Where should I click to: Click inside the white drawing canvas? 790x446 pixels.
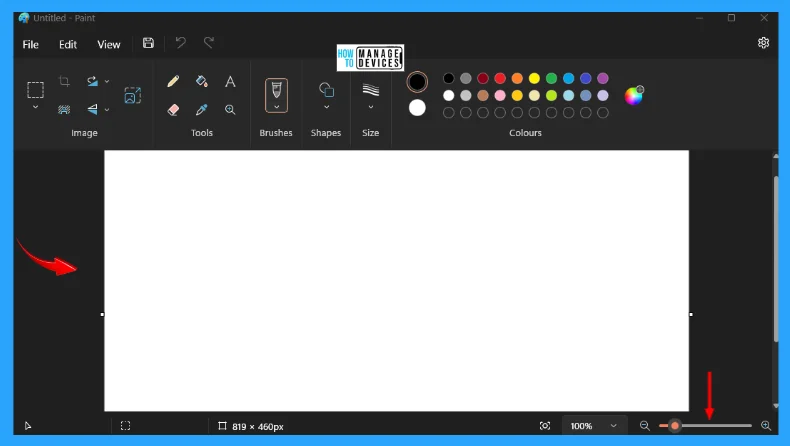(397, 280)
